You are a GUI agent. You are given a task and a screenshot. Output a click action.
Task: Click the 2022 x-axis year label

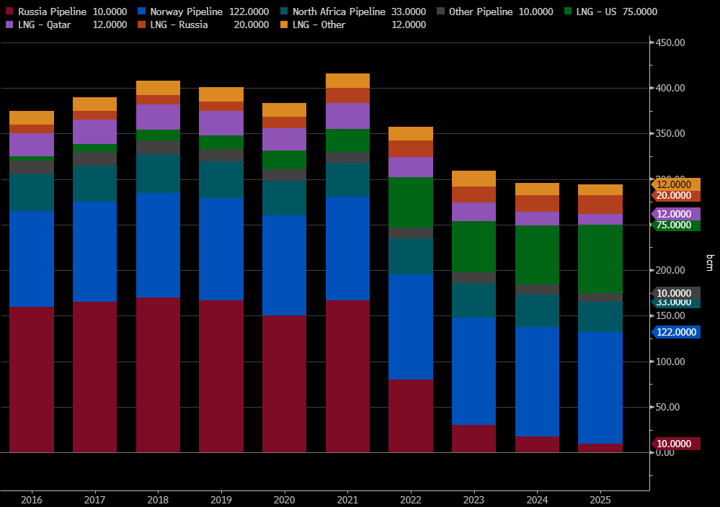pos(411,500)
